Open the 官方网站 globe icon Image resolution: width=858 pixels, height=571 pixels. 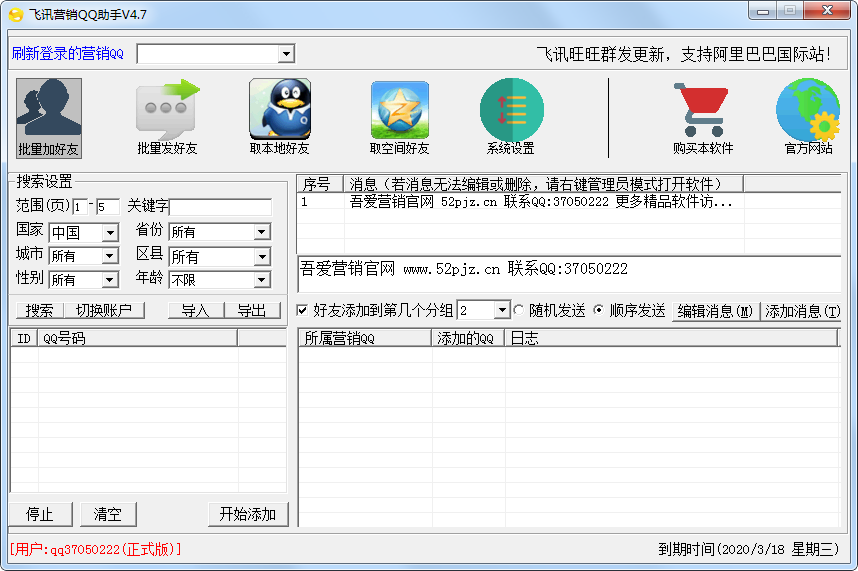point(808,110)
